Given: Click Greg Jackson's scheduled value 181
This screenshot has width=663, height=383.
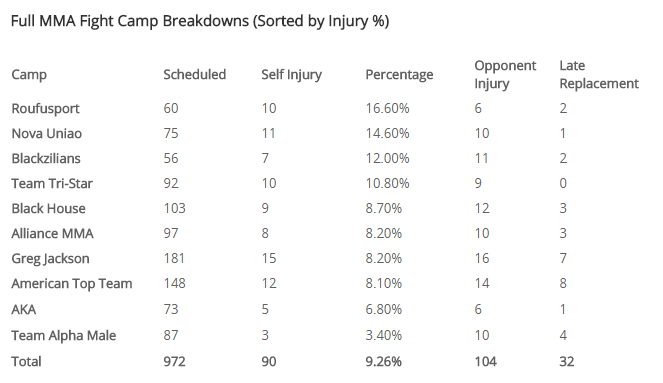Looking at the screenshot, I should (x=174, y=258).
